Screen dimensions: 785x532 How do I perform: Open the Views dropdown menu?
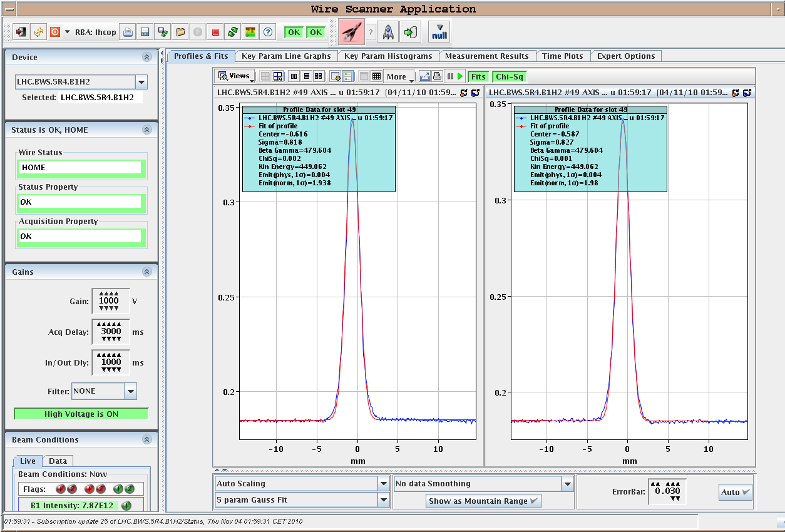coord(235,76)
